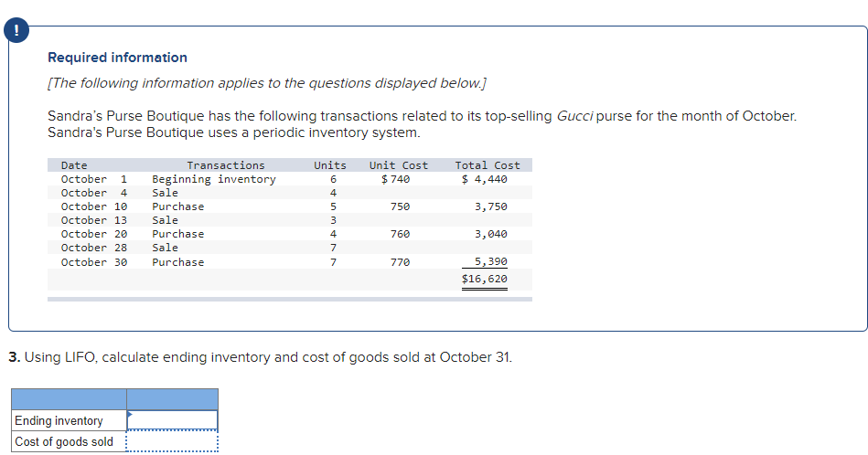Click the 5,390 total cost cell
The width and height of the screenshot is (868, 455).
coord(491,261)
